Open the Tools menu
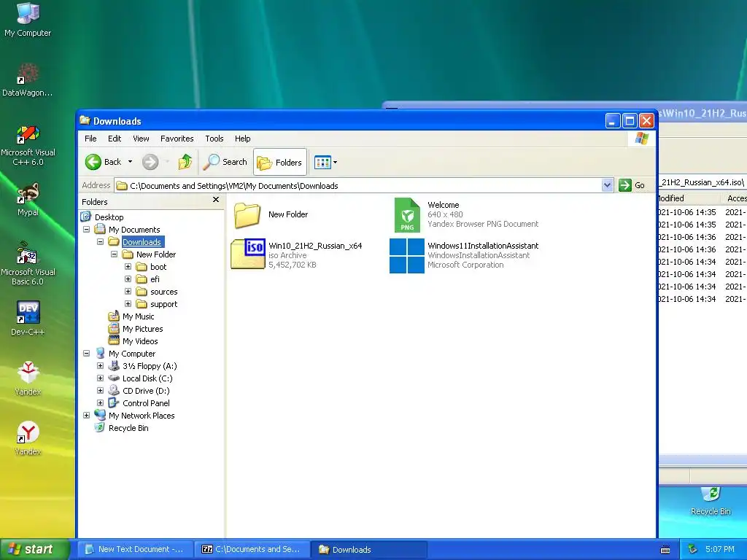 [x=214, y=139]
